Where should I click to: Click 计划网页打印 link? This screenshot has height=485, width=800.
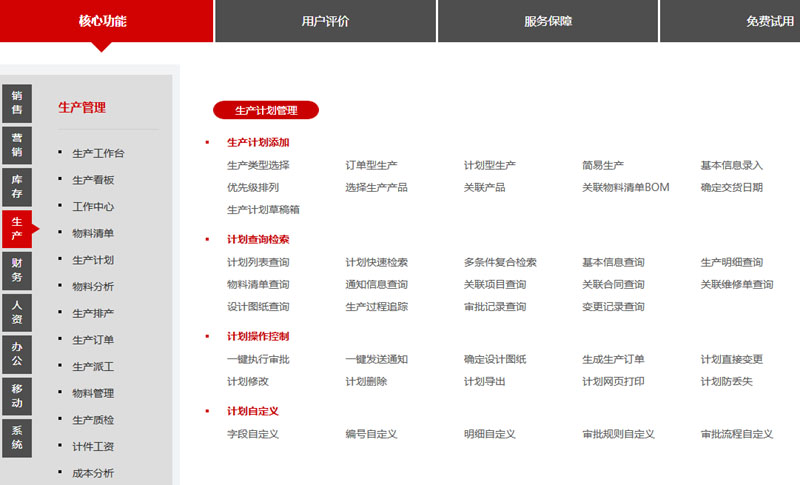(613, 382)
